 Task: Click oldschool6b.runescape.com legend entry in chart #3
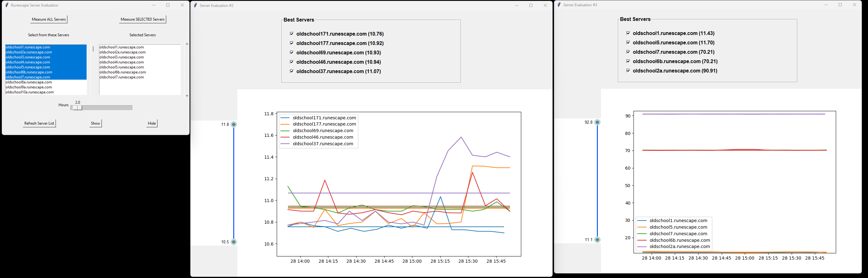pos(674,240)
